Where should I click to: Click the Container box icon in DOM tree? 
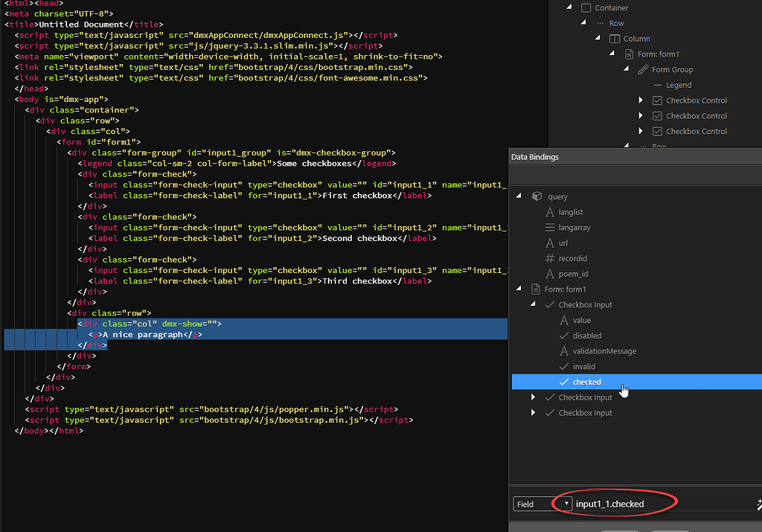coord(586,7)
